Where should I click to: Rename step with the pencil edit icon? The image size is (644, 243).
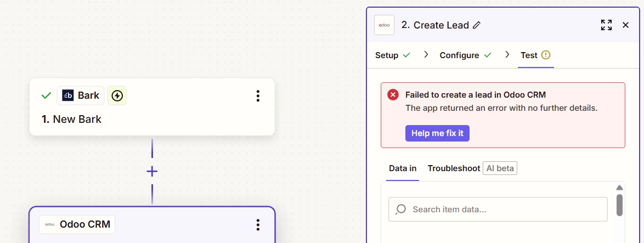[477, 25]
